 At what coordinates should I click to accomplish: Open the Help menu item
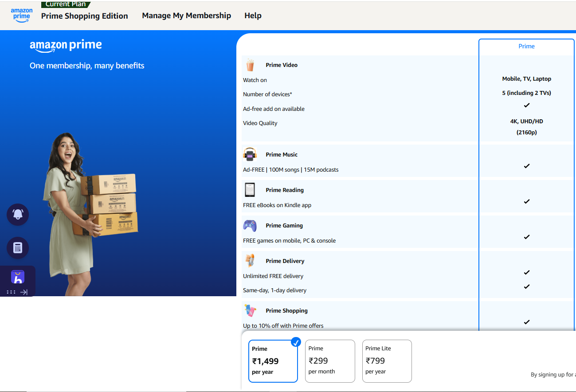click(253, 16)
